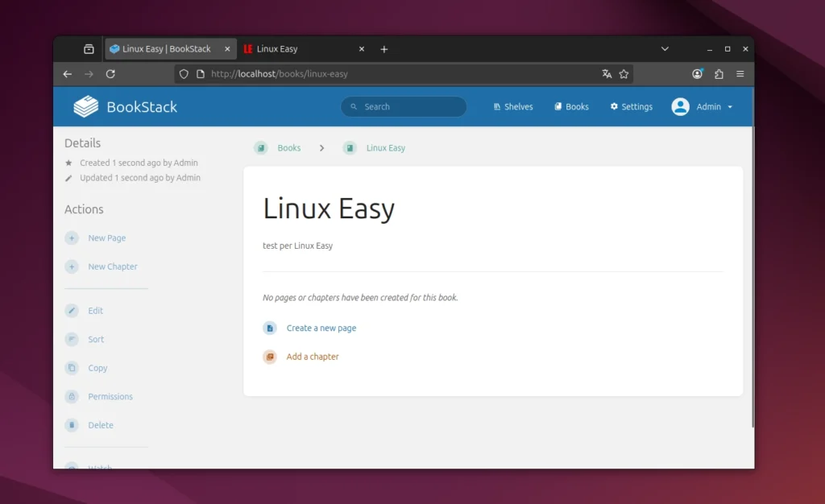Viewport: 825px width, 504px height.
Task: Open the Firefox application menu
Action: [740, 73]
